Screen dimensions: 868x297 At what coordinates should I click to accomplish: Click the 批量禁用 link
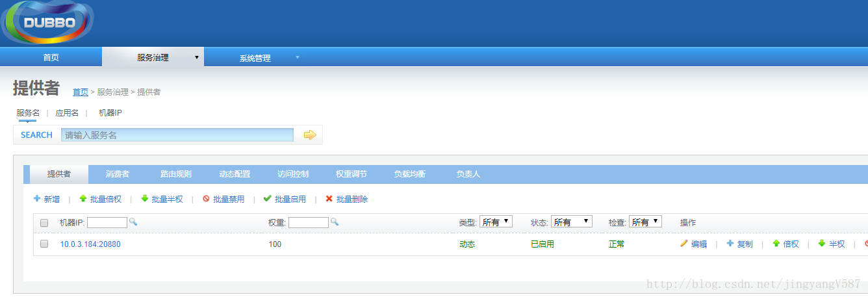pyautogui.click(x=229, y=200)
